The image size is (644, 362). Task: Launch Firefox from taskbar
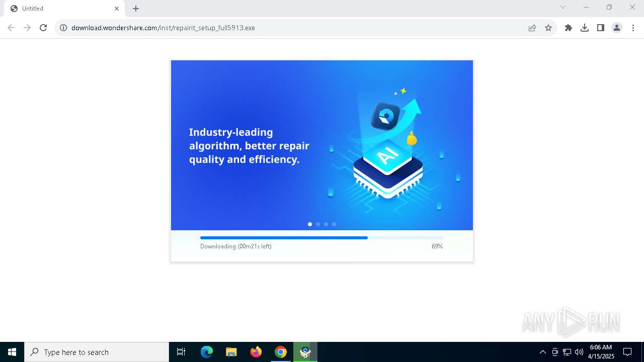256,352
